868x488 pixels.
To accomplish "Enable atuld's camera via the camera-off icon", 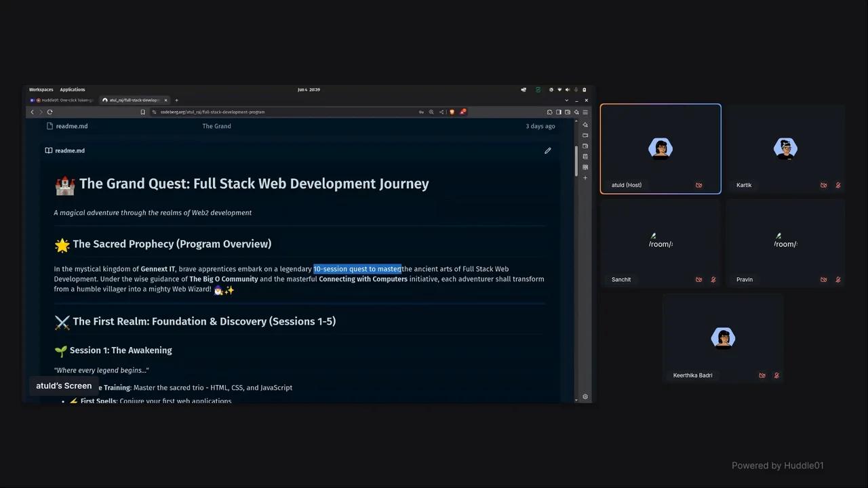I will pyautogui.click(x=699, y=185).
